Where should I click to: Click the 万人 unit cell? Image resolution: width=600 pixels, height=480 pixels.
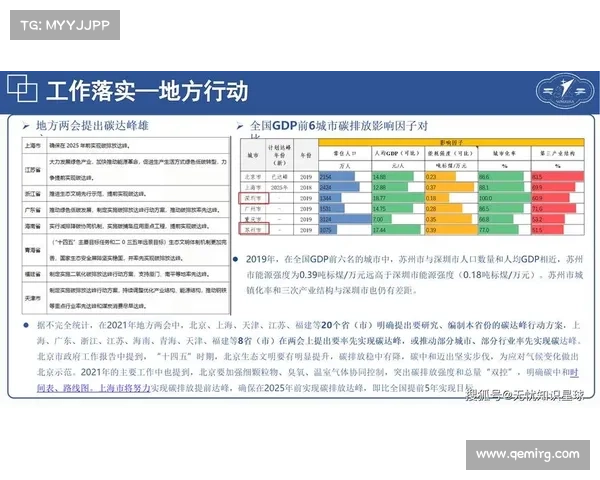pyautogui.click(x=345, y=166)
